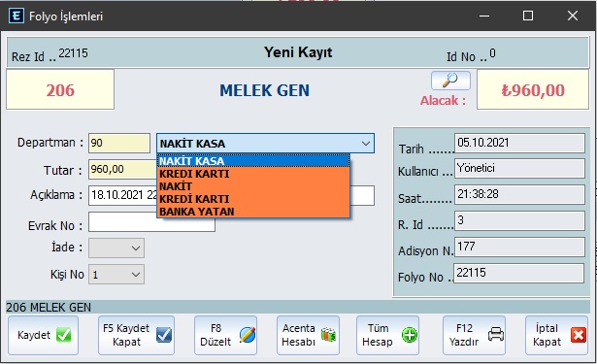Close the Folyo İşlemleri window
Image resolution: width=597 pixels, height=364 pixels.
(x=573, y=16)
